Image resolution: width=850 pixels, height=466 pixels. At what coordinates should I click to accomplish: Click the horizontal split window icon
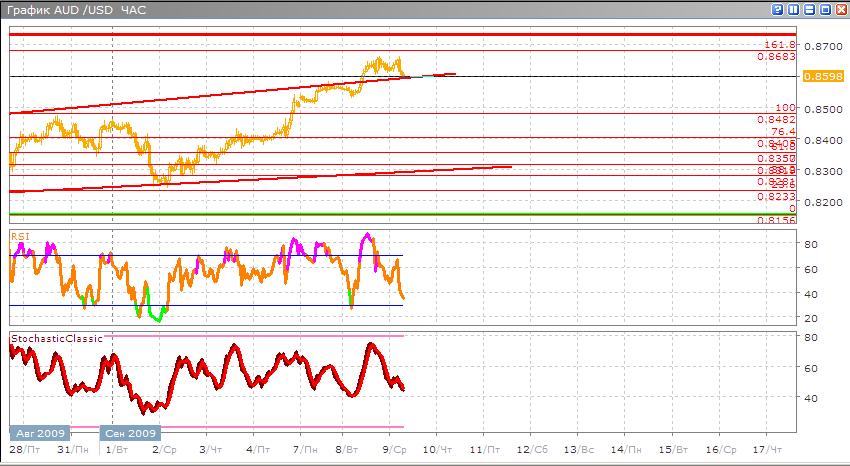coord(809,9)
